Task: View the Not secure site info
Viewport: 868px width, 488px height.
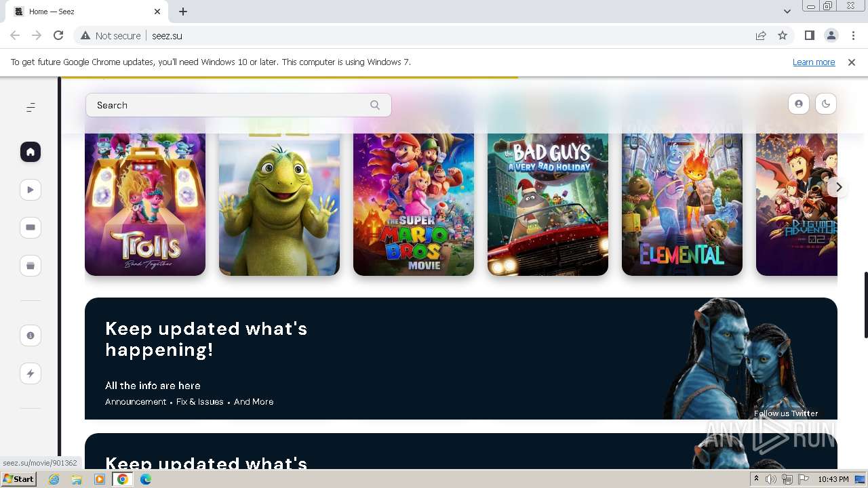Action: (x=111, y=36)
